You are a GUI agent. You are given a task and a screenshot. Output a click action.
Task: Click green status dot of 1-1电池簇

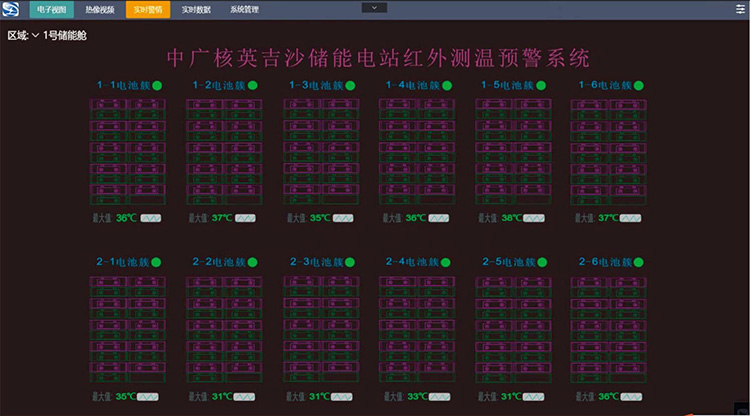[x=157, y=86]
